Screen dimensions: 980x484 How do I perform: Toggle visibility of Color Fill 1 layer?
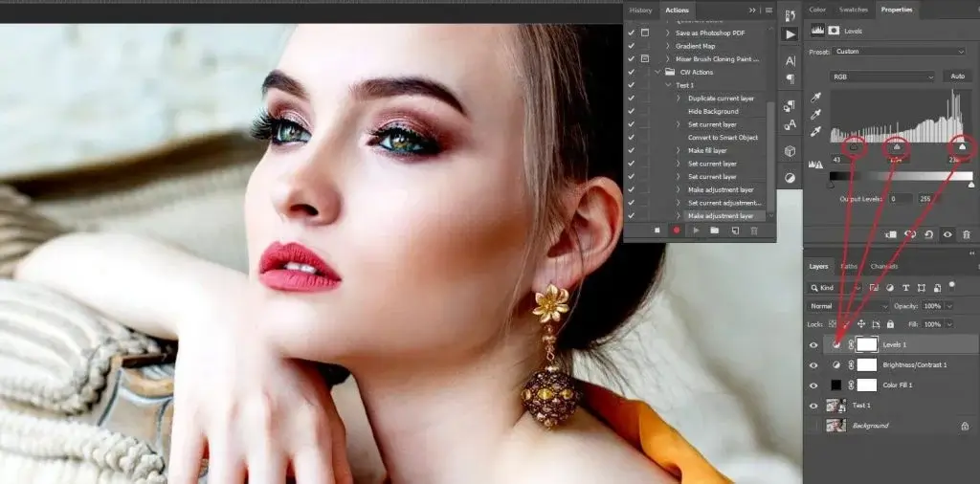[814, 385]
